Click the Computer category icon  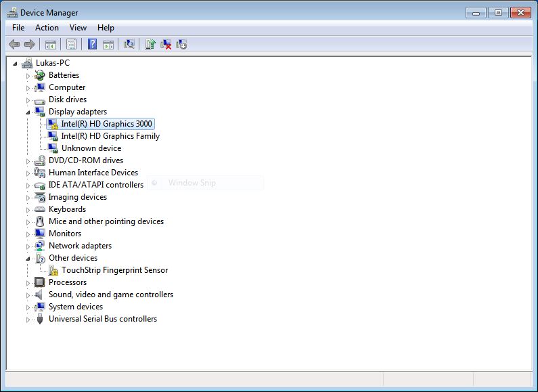[x=40, y=87]
